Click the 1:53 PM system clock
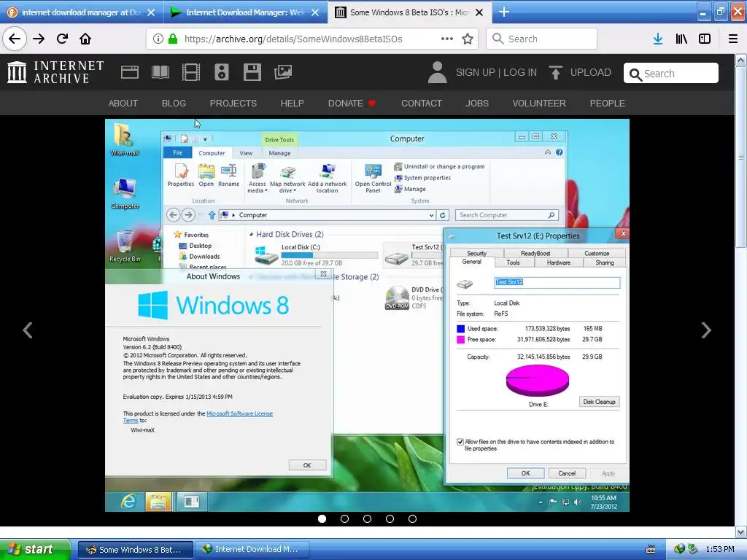Viewport: 747px width, 560px height. (720, 550)
